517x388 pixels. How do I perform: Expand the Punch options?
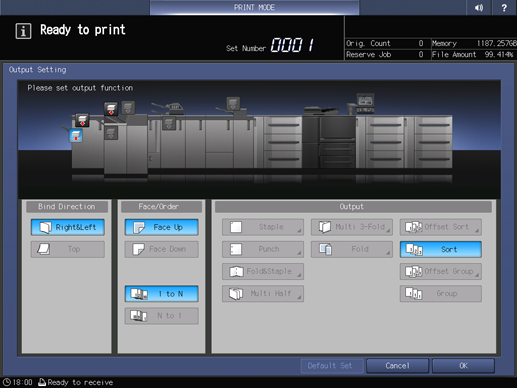click(x=263, y=249)
